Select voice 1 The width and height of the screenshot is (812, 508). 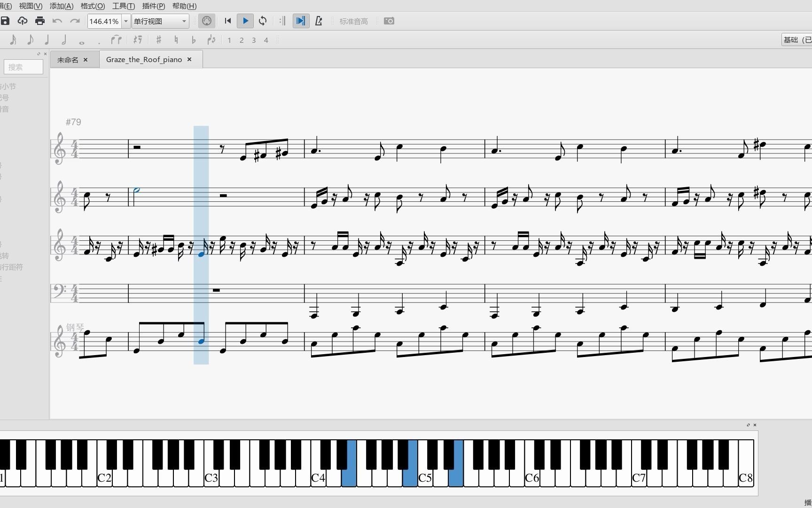(229, 40)
